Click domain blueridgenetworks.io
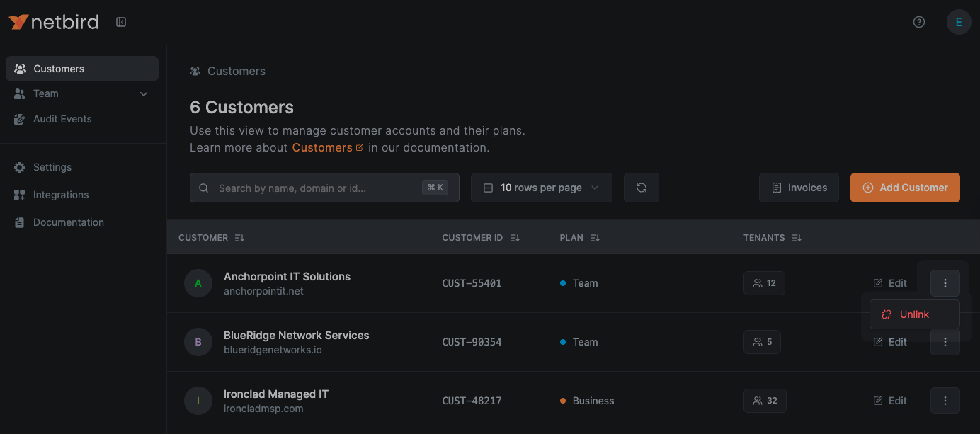 click(x=273, y=350)
